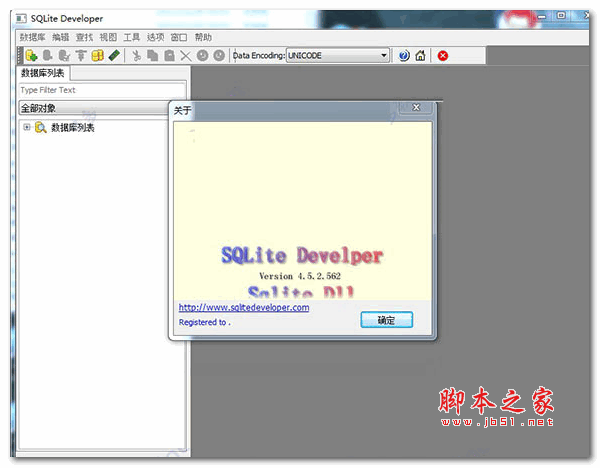The height and width of the screenshot is (468, 600).
Task: Click the magnifier icon beside 数据库列表 tree node
Action: (x=41, y=127)
